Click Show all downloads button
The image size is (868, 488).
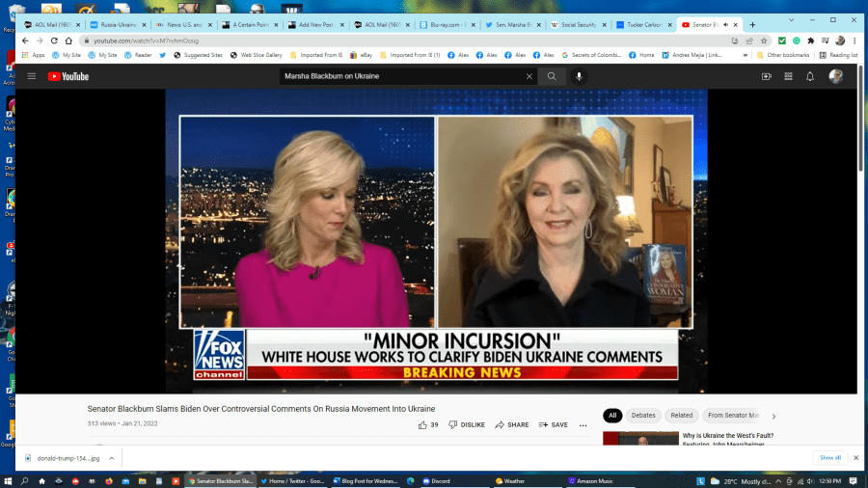point(829,458)
